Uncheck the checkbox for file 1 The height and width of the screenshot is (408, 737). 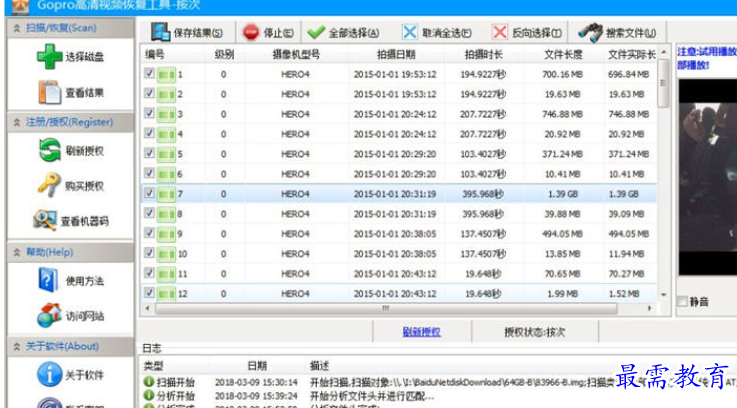[149, 73]
